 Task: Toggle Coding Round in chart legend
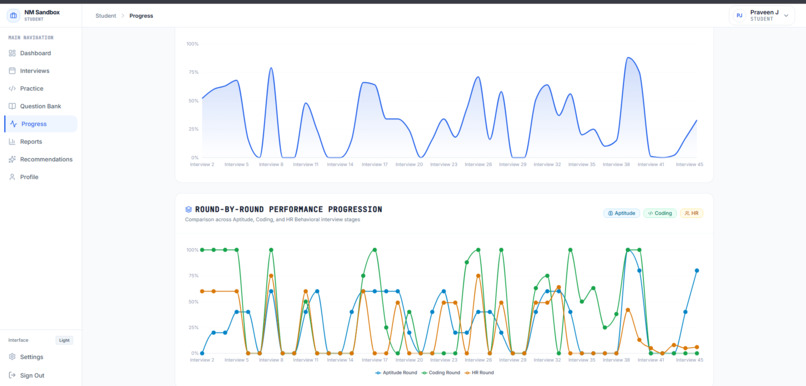coord(441,373)
